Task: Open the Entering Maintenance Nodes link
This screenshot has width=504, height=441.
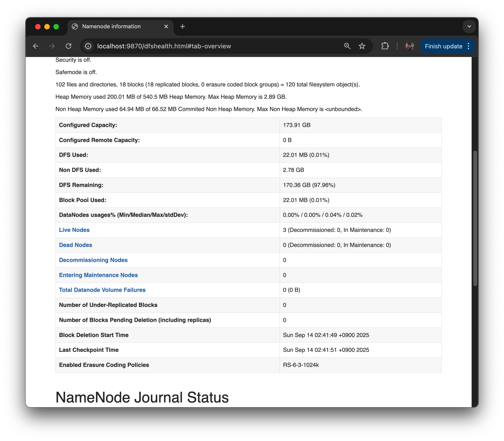Action: (98, 275)
